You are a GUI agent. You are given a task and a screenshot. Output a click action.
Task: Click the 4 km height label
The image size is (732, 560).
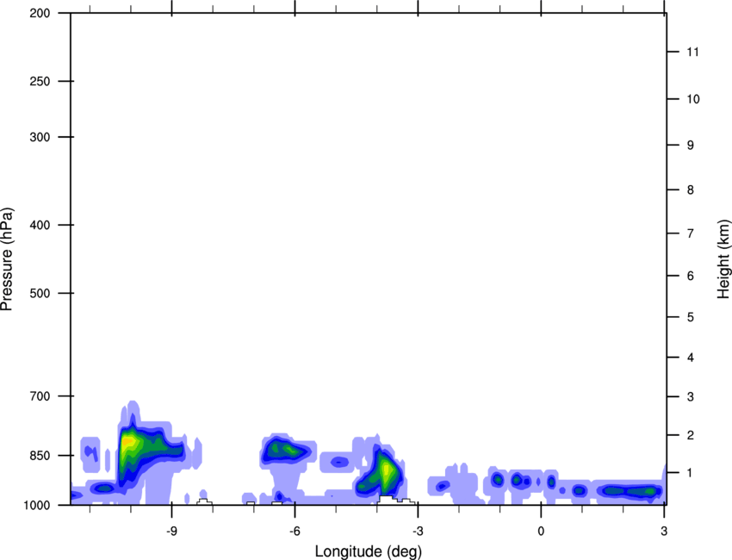tap(690, 358)
